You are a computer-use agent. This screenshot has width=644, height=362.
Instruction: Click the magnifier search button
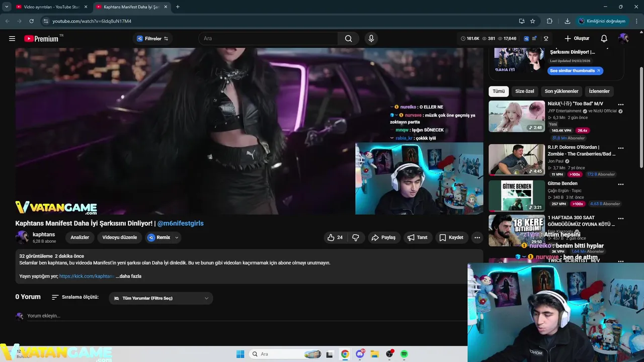348,39
